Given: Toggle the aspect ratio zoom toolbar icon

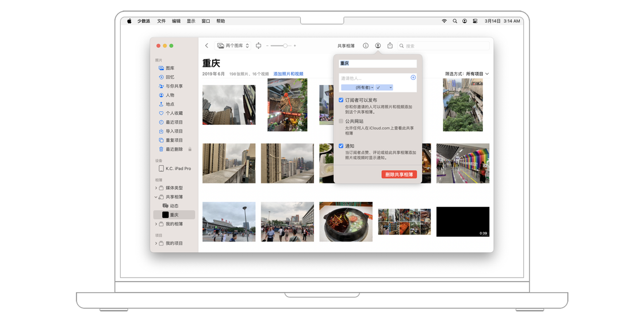Looking at the screenshot, I should point(258,45).
